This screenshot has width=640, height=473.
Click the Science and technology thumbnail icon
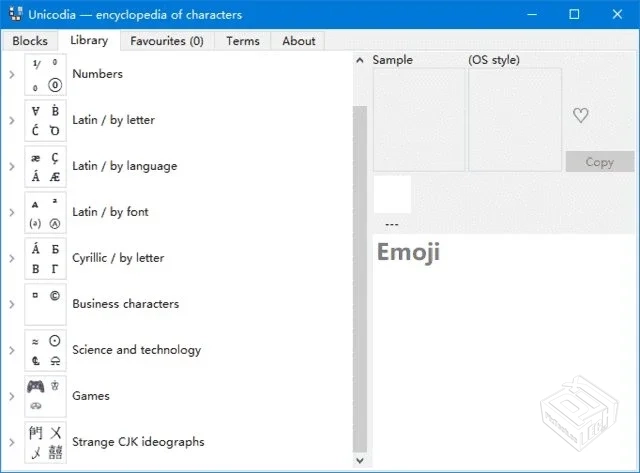pos(45,351)
